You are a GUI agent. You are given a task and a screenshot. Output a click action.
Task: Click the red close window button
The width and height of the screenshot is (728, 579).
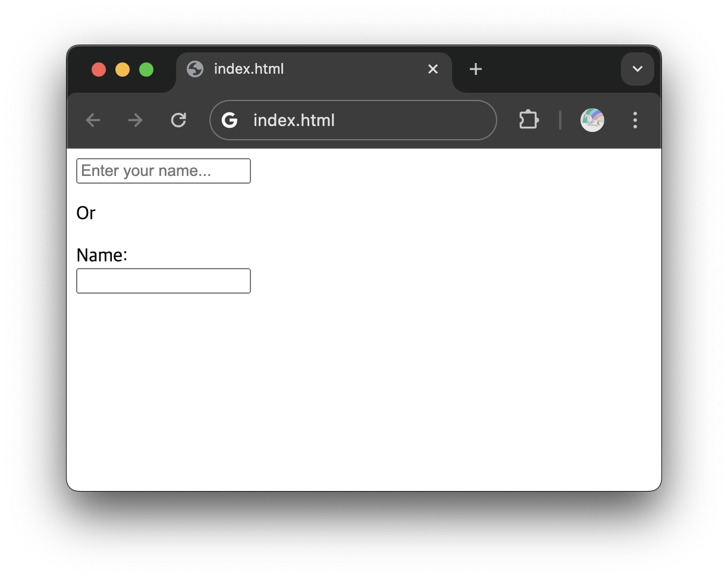pyautogui.click(x=99, y=70)
